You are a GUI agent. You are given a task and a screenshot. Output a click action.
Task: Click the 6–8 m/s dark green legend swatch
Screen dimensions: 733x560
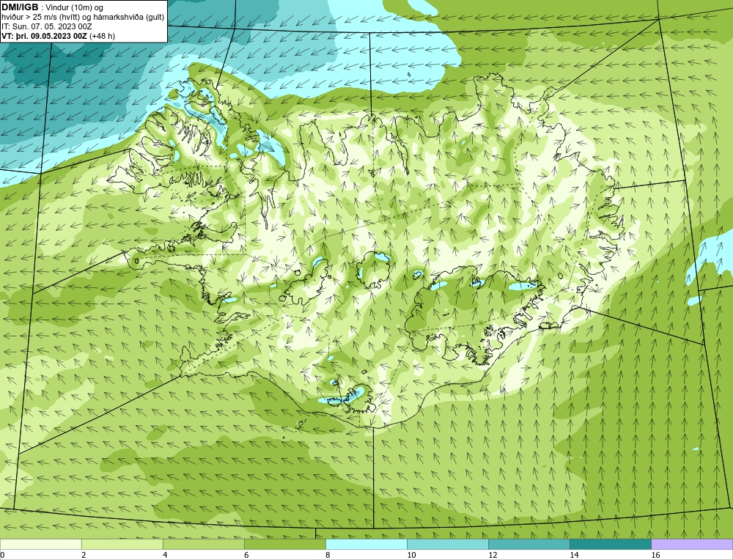284,544
